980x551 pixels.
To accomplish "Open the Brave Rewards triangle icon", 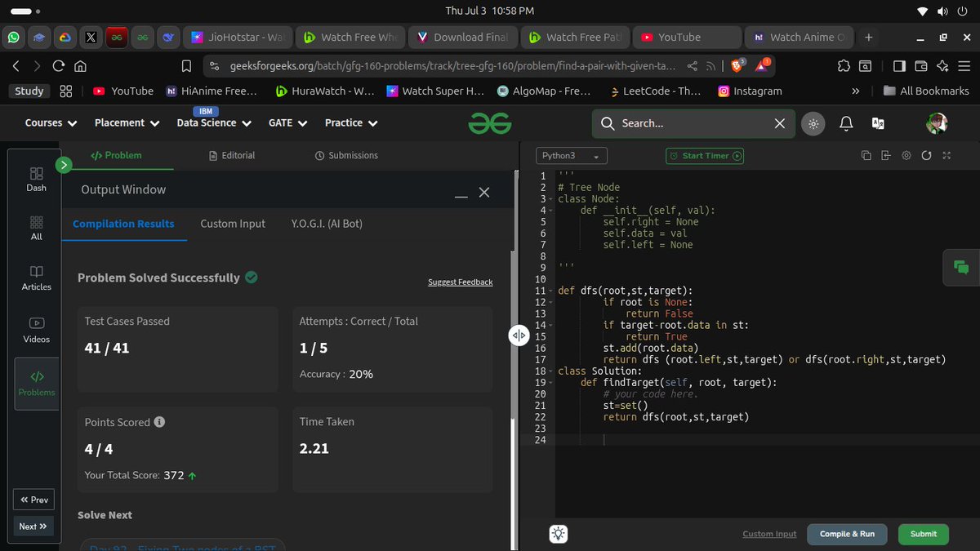I will click(761, 65).
